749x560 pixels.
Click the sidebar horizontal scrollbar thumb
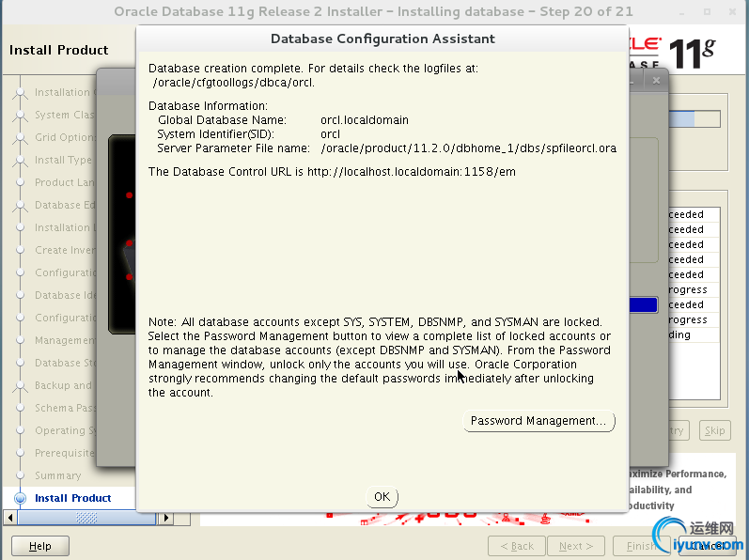coord(86,518)
